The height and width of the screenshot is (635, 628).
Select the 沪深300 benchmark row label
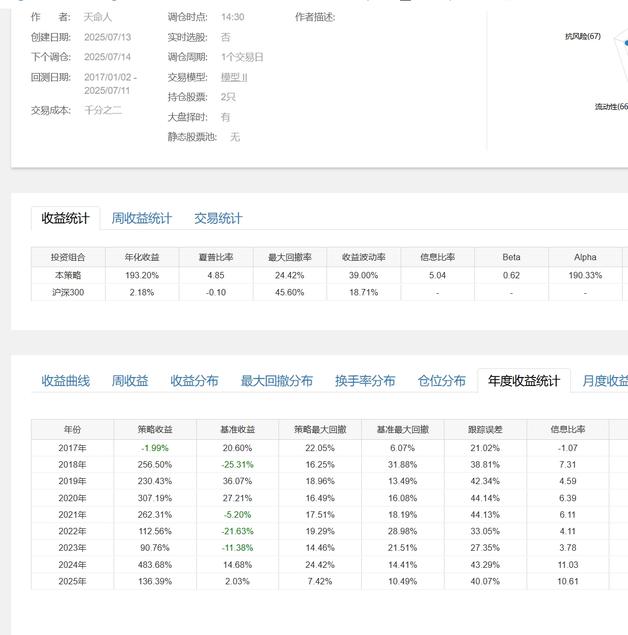(68, 292)
